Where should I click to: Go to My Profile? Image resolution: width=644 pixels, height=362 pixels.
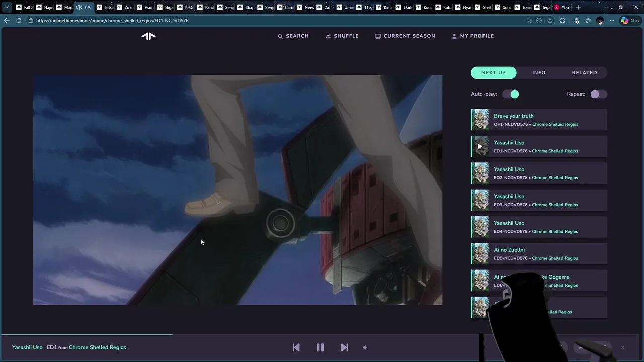[472, 36]
